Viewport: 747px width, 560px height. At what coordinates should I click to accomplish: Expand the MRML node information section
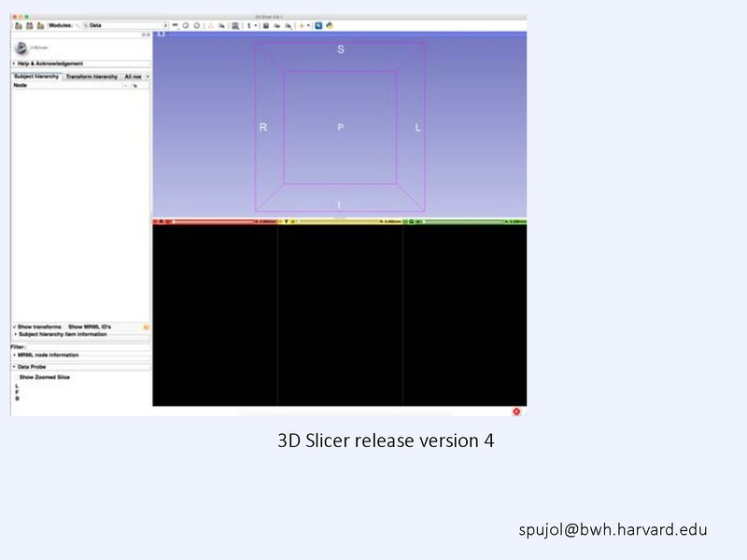click(x=47, y=355)
